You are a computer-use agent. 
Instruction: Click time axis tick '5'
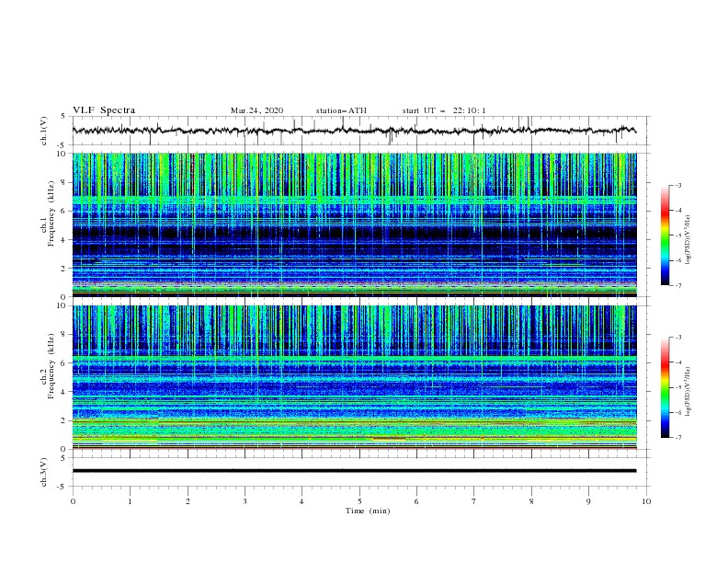(x=359, y=501)
